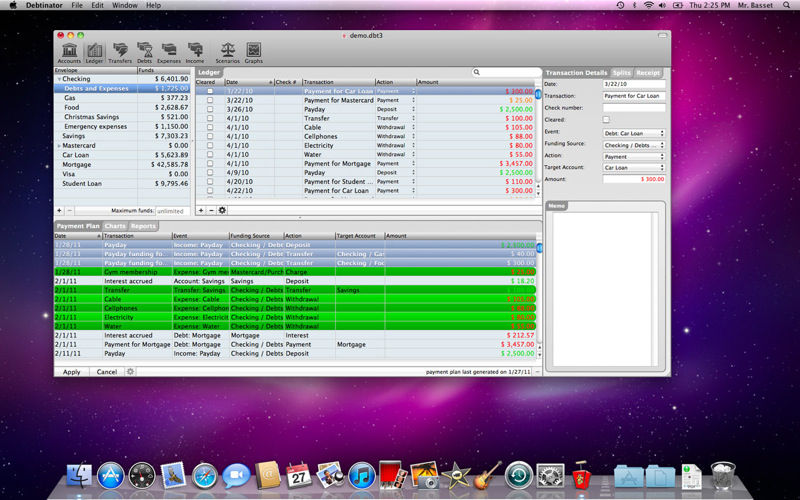
Task: Click the Maximum funds field
Action: coord(172,211)
